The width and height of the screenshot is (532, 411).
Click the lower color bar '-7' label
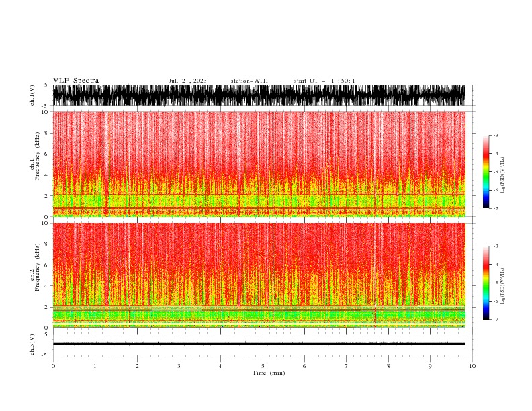(x=496, y=319)
